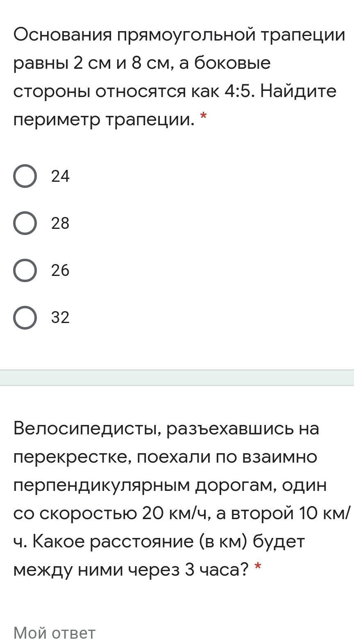The image size is (354, 644).
Task: Choose the radio button next to 28
Action: [x=25, y=223]
